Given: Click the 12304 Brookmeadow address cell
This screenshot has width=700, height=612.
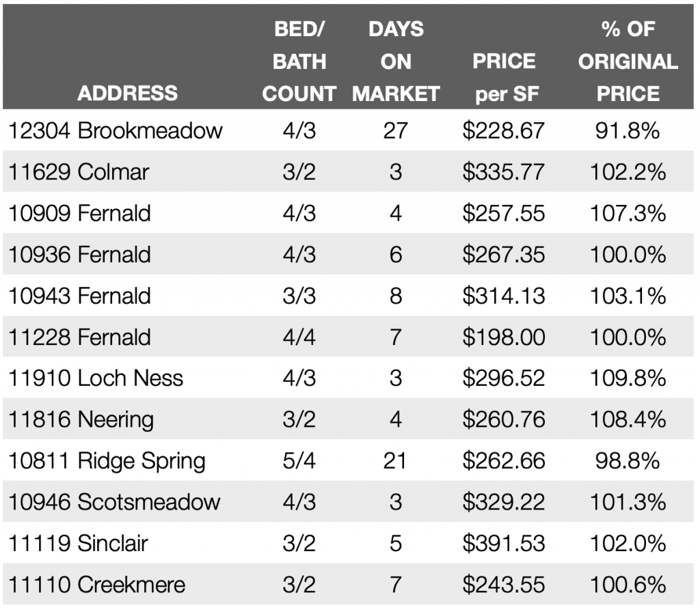Looking at the screenshot, I should (x=115, y=130).
